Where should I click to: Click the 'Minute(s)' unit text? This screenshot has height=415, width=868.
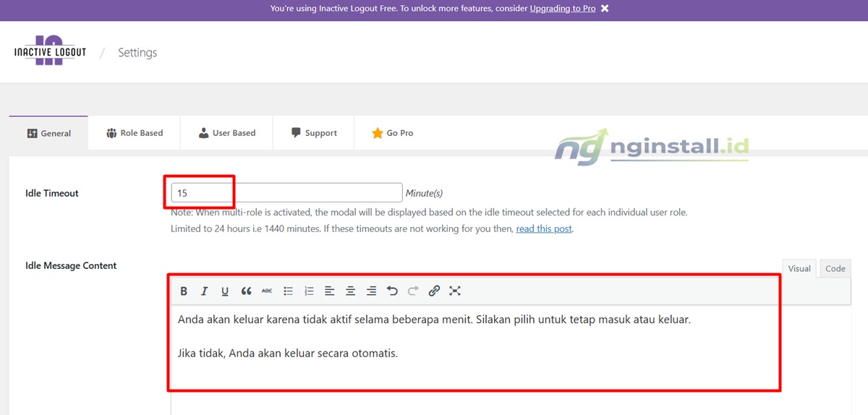(424, 193)
